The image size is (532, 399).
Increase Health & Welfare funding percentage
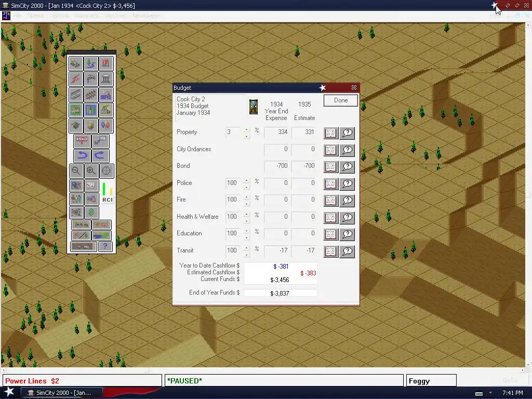pos(247,214)
